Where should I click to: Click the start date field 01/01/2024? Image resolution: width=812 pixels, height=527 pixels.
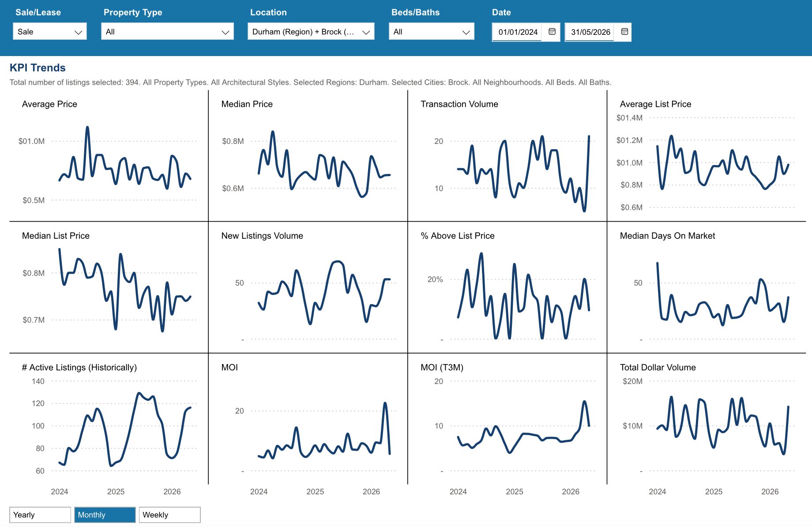518,32
